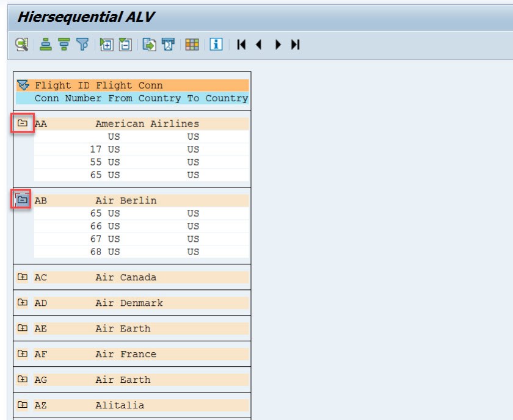Screen dimensions: 513x420
Task: Open the ABC analysis icon
Action: point(168,44)
